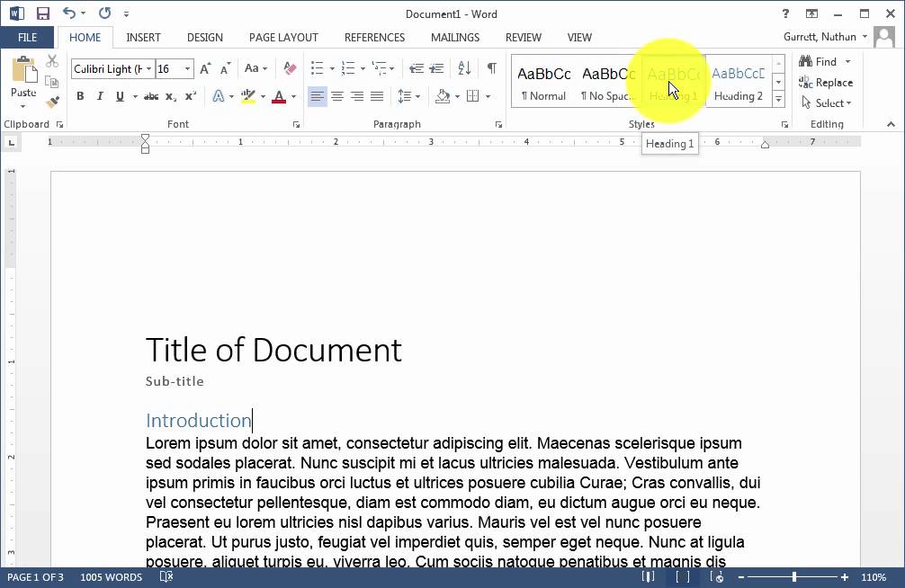Open the numbering list dropdown
This screenshot has height=588, width=905.
tap(363, 68)
